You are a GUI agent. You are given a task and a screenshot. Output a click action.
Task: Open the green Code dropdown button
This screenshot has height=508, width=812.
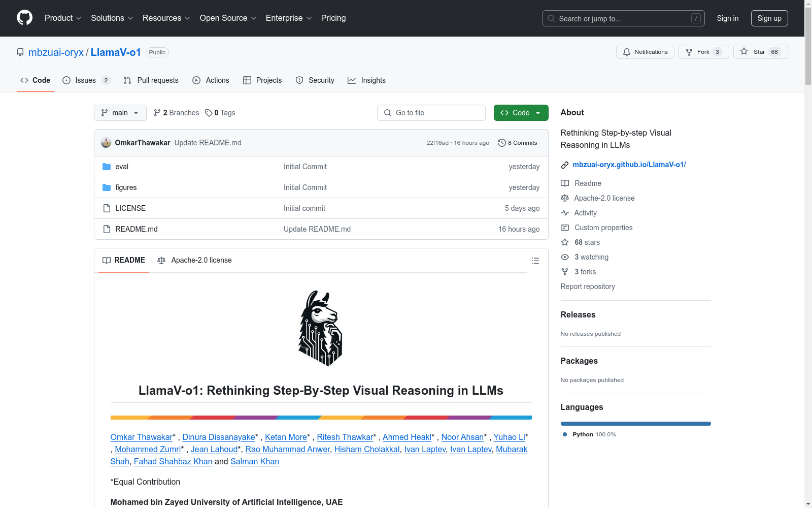[521, 113]
